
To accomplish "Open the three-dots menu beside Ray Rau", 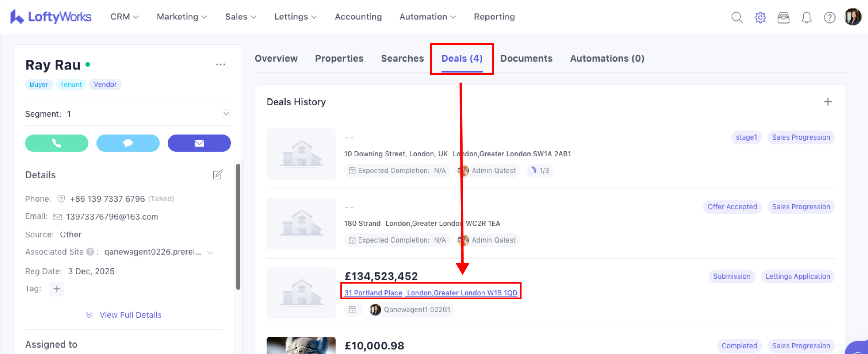I will point(220,64).
